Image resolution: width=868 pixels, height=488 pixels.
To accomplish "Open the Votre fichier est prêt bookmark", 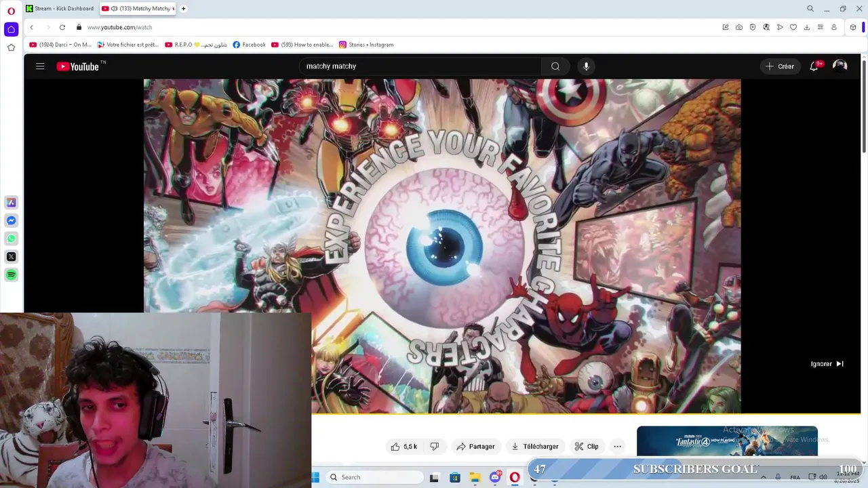I will point(128,45).
